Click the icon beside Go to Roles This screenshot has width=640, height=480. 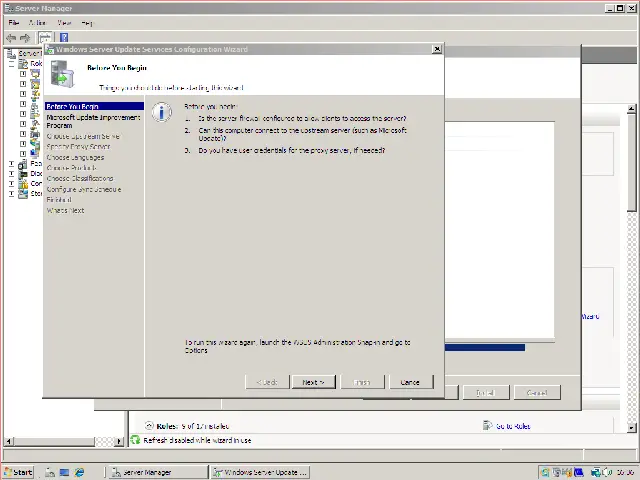(x=487, y=426)
